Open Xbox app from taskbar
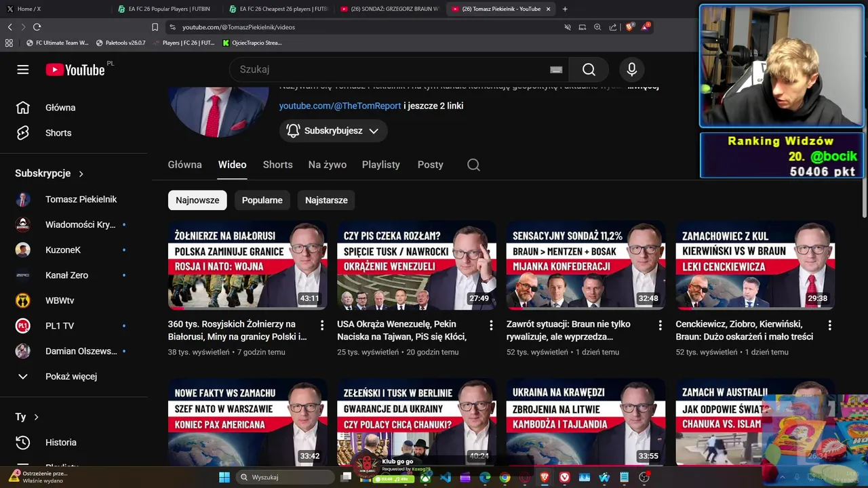This screenshot has height=488, width=868. pos(425,477)
